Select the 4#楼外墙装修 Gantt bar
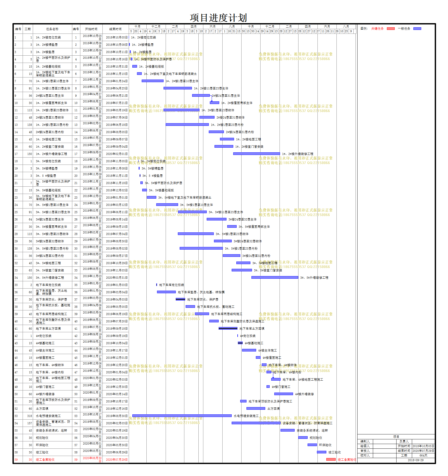 click(x=284, y=394)
